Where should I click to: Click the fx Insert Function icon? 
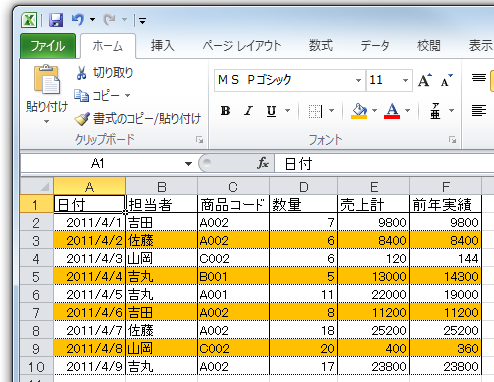(263, 163)
